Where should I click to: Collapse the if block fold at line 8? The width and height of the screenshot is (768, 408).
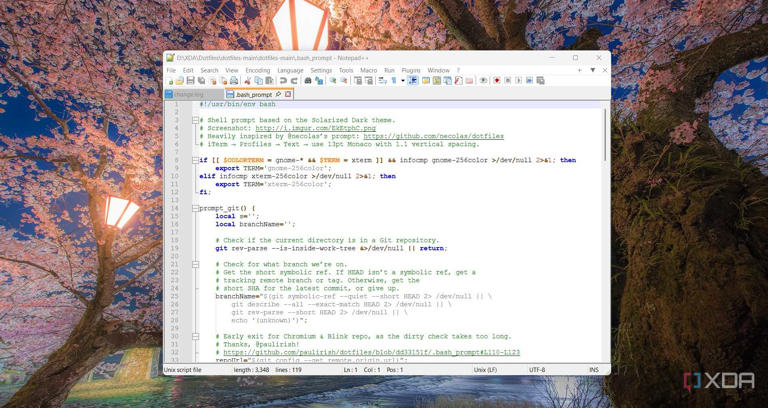coord(195,159)
